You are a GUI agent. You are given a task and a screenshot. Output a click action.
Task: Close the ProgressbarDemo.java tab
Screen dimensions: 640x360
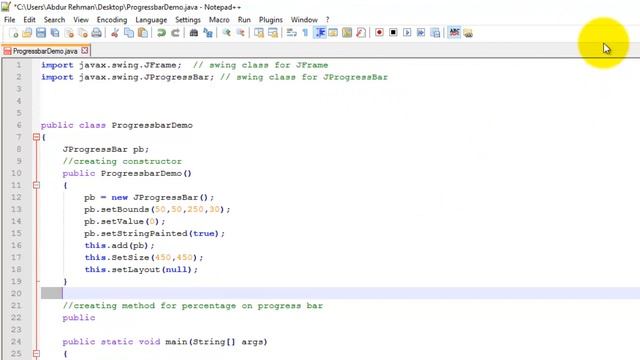click(84, 51)
